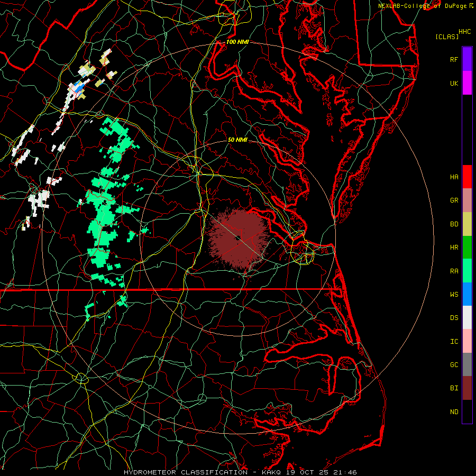Click the WS legend label
The width and height of the screenshot is (476, 476).
[454, 295]
